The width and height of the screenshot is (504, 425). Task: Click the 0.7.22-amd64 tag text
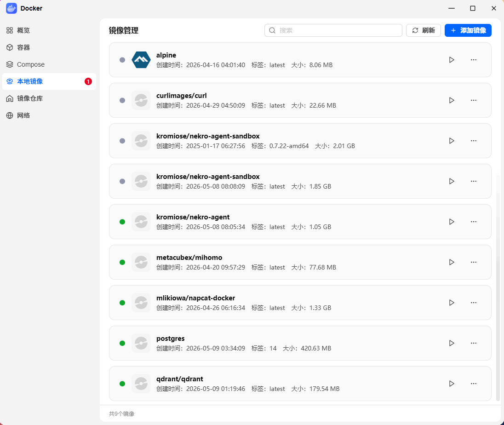(x=289, y=146)
